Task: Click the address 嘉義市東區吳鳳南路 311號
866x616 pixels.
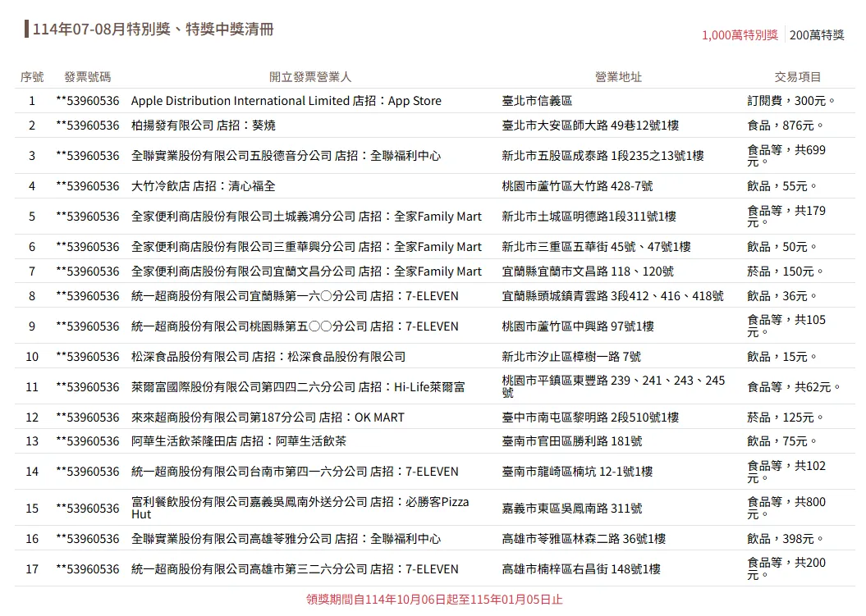Action: click(571, 509)
